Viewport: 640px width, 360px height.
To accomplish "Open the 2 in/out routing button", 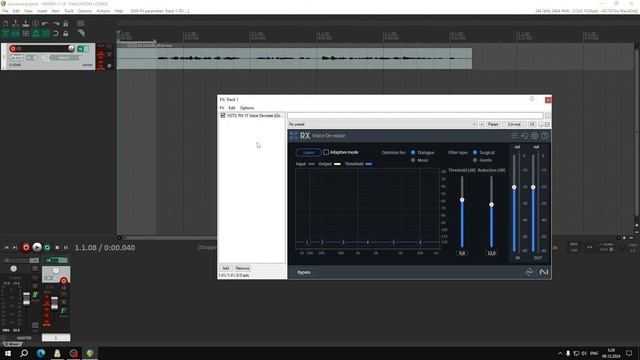I will (514, 124).
